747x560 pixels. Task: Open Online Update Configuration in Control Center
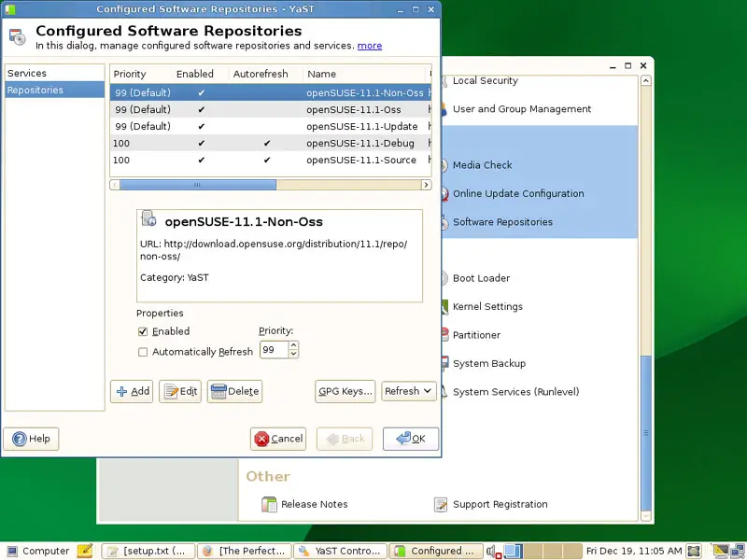coord(518,194)
